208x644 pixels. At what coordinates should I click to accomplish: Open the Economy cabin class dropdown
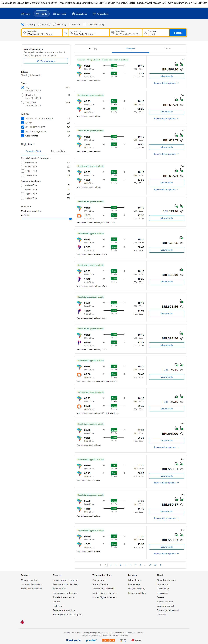click(x=74, y=25)
